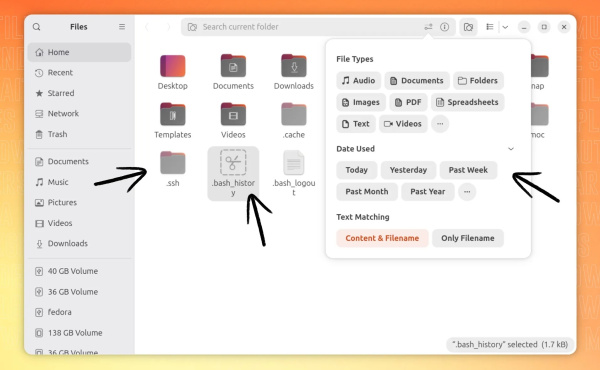Click the search filter options icon
This screenshot has height=370, width=600.
point(428,27)
